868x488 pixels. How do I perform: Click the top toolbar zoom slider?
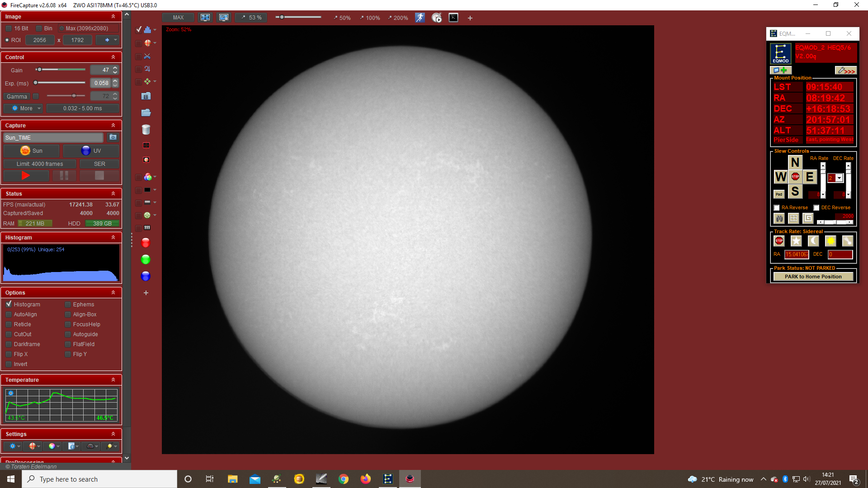[298, 17]
